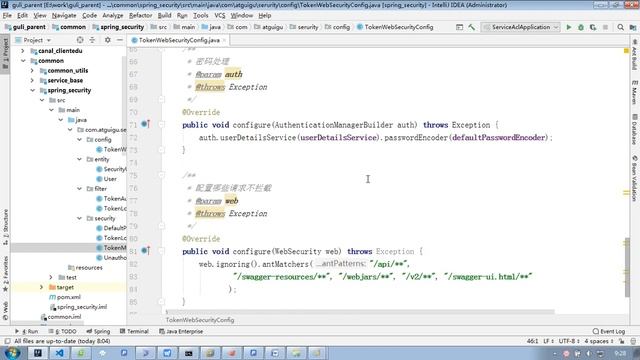Expand common_utils module
Screen dimensions: 640x360
pos(32,71)
